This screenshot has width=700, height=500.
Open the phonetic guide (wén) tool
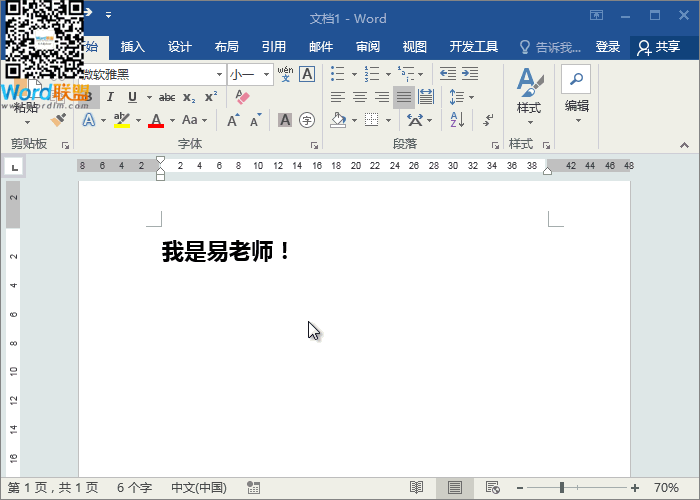(x=285, y=74)
